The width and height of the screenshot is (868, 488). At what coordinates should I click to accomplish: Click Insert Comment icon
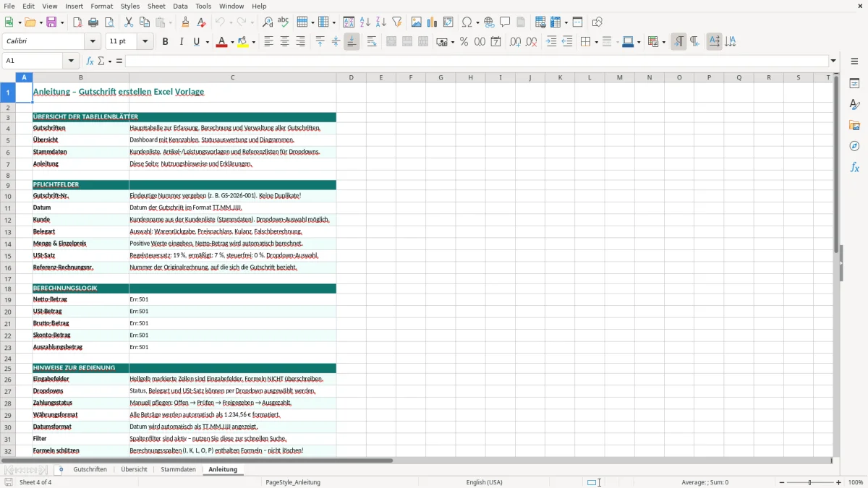[x=505, y=22]
